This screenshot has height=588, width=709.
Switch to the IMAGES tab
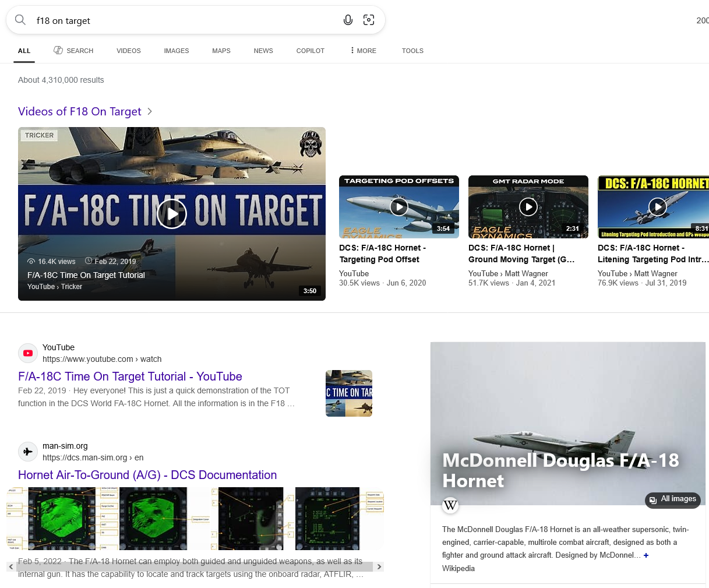pos(176,51)
